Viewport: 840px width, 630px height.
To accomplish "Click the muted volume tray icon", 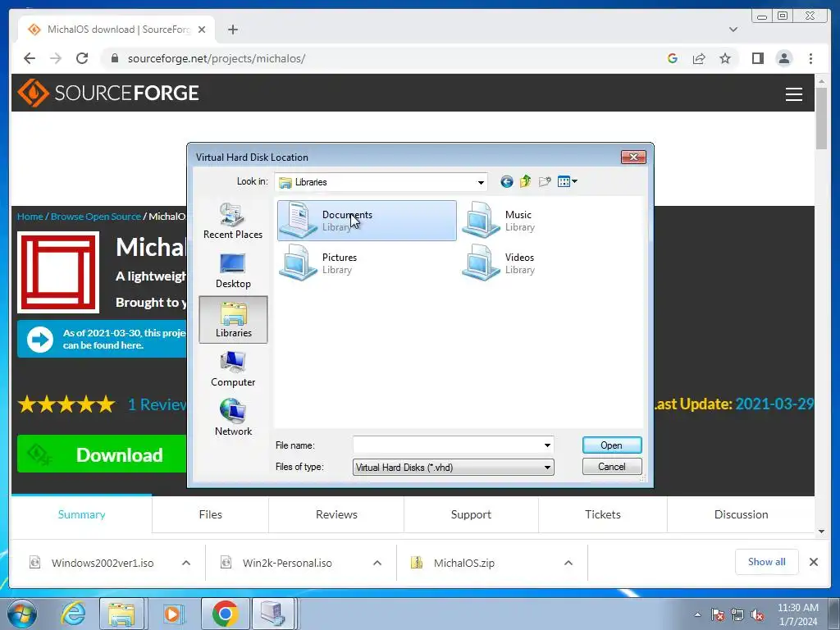I will (x=757, y=615).
